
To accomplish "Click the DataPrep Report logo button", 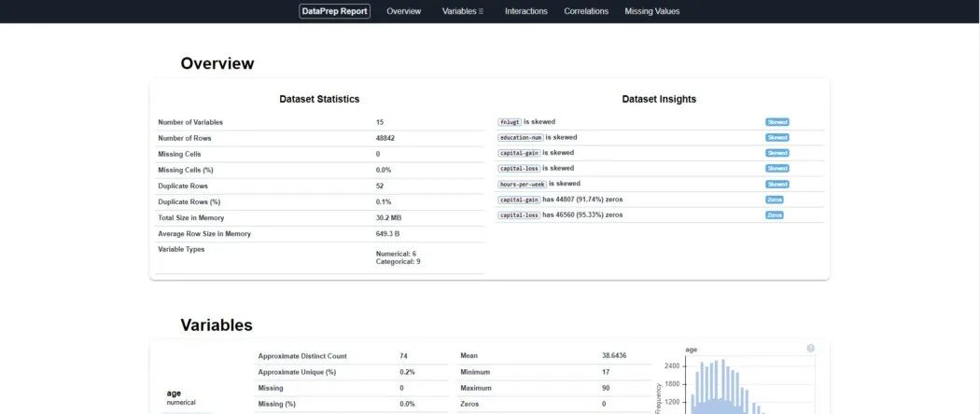I will 334,11.
